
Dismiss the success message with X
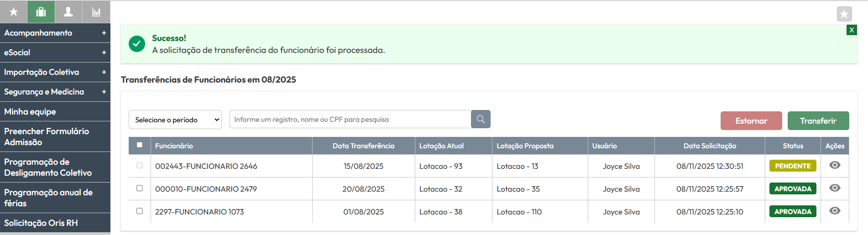pos(852,30)
